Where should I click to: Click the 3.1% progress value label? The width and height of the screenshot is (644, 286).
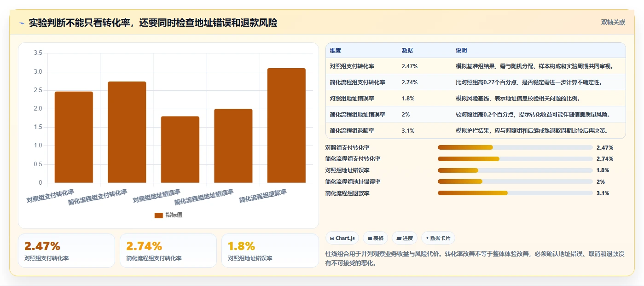(603, 193)
